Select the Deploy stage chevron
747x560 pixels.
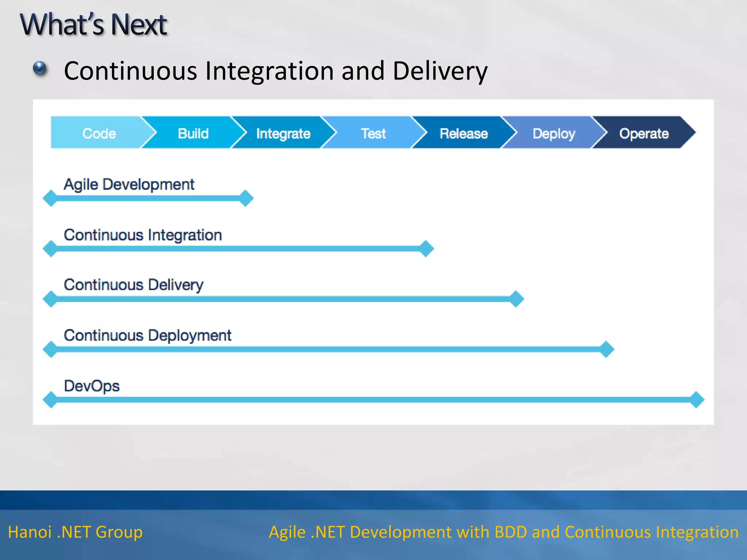553,133
